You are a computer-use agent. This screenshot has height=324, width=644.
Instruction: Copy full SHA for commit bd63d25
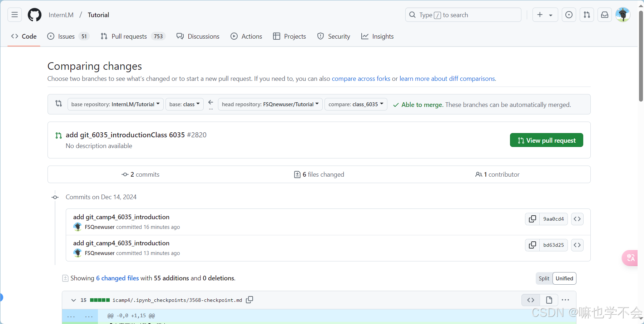click(x=532, y=245)
